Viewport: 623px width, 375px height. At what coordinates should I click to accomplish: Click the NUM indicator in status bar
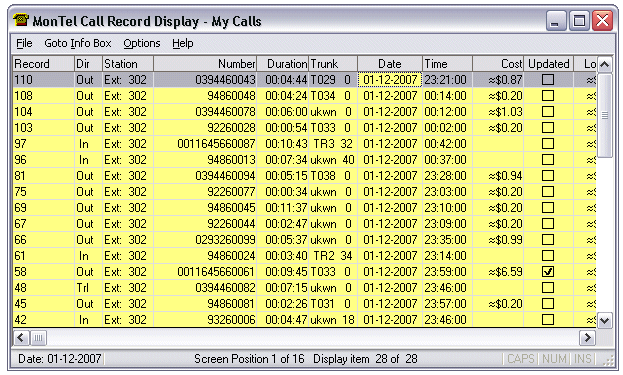click(554, 359)
